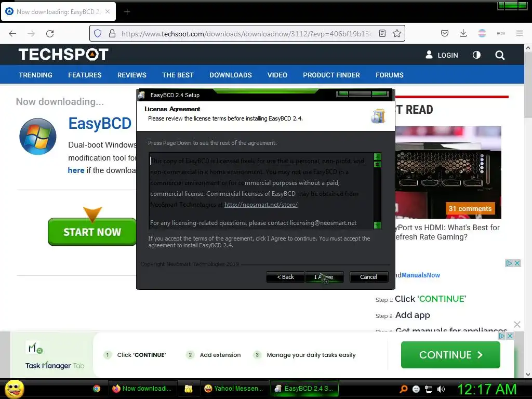Image resolution: width=532 pixels, height=399 pixels.
Task: Open file manager taskbar folder icon
Action: tap(188, 389)
